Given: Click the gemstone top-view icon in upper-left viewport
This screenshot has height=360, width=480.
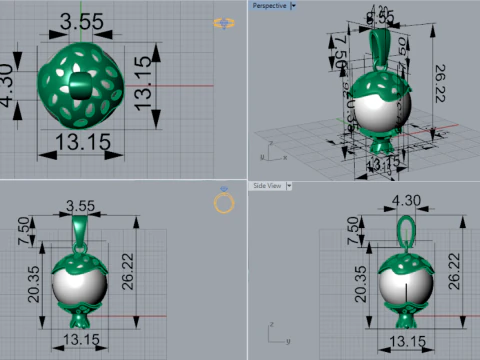Looking at the screenshot, I should [x=224, y=23].
